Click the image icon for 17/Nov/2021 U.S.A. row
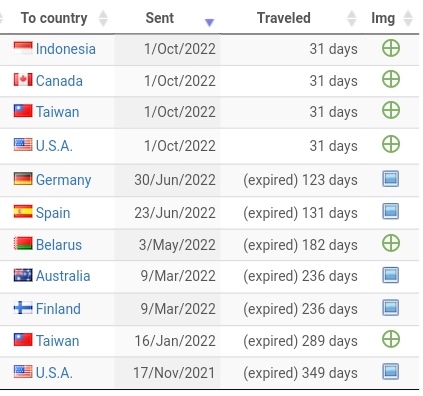 pos(390,371)
